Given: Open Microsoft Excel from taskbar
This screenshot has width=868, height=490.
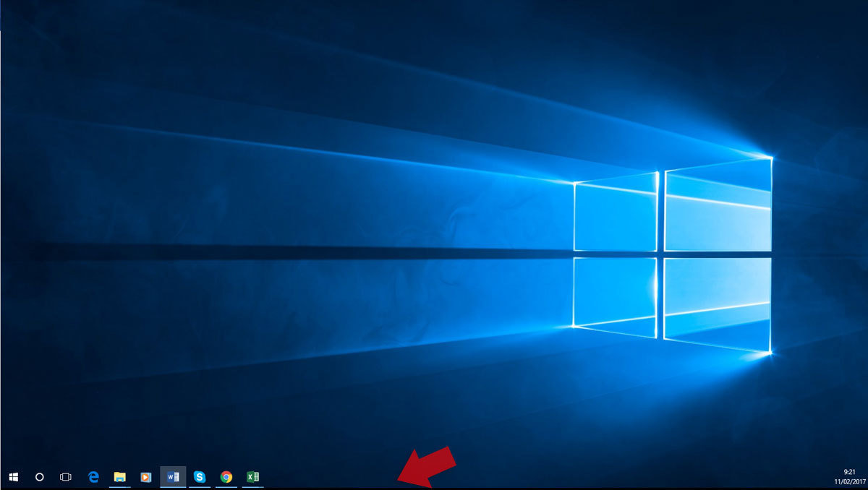Looking at the screenshot, I should (253, 477).
